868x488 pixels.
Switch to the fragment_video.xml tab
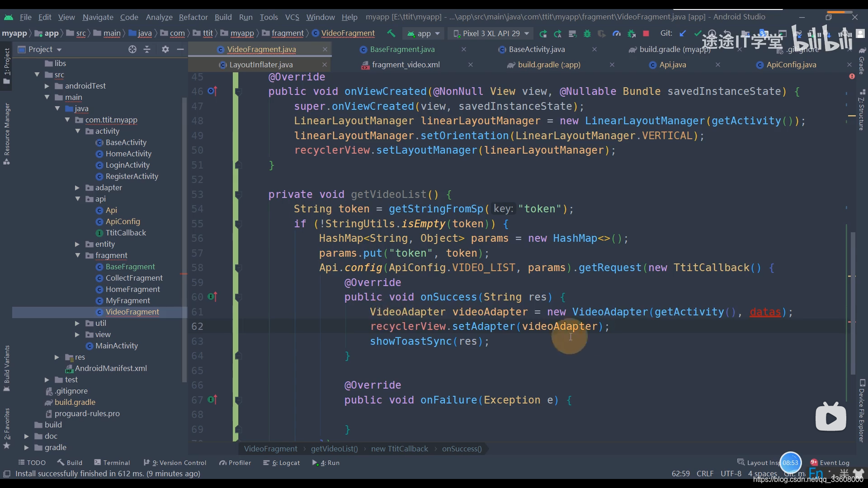click(405, 65)
